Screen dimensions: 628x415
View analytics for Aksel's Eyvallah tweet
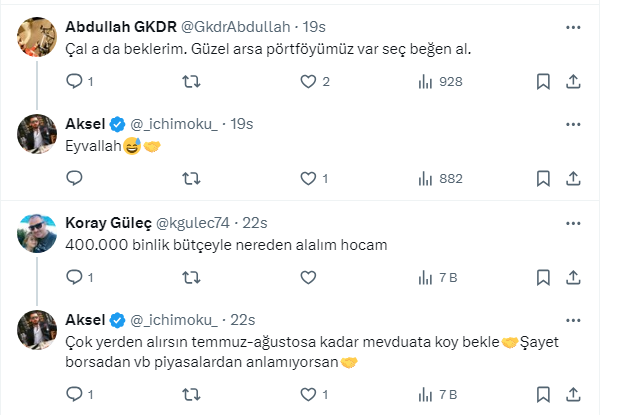[x=425, y=178]
